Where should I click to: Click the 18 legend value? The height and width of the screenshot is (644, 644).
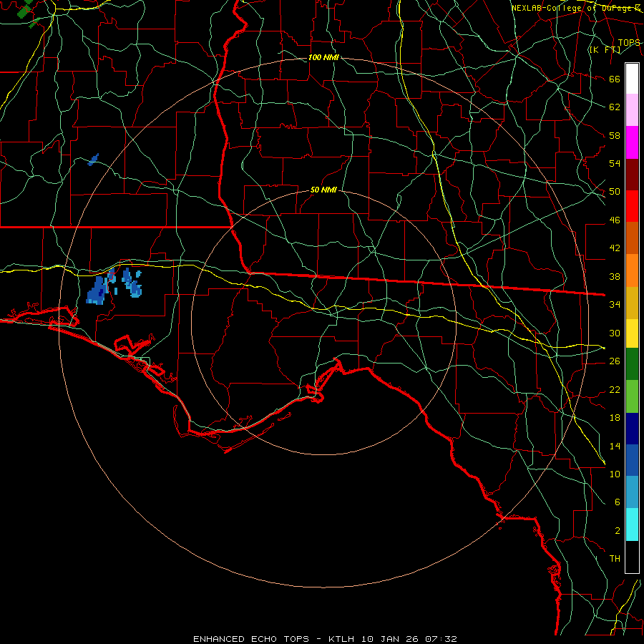[615, 418]
